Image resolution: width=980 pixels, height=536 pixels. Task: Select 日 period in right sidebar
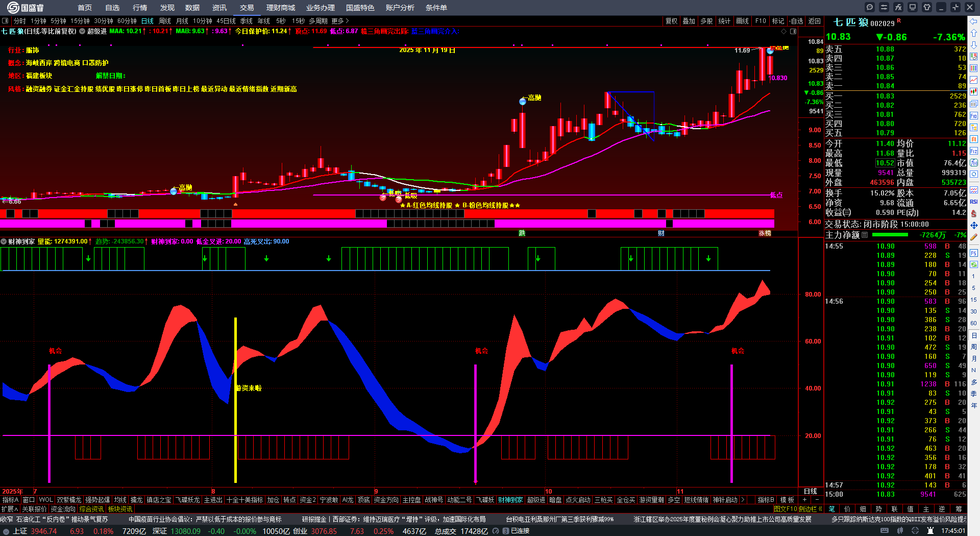[974, 335]
